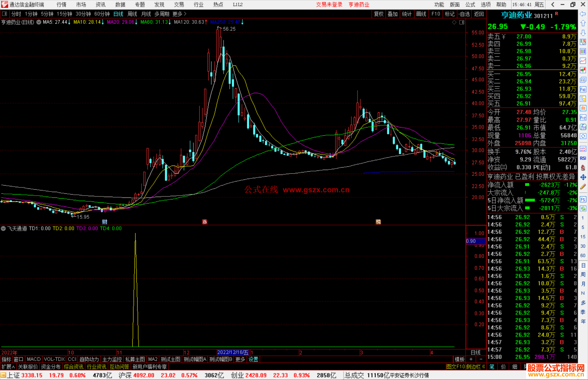Click the RSI indicator icon in sidebar
Viewport: 588px width, 380px height.
point(583,158)
